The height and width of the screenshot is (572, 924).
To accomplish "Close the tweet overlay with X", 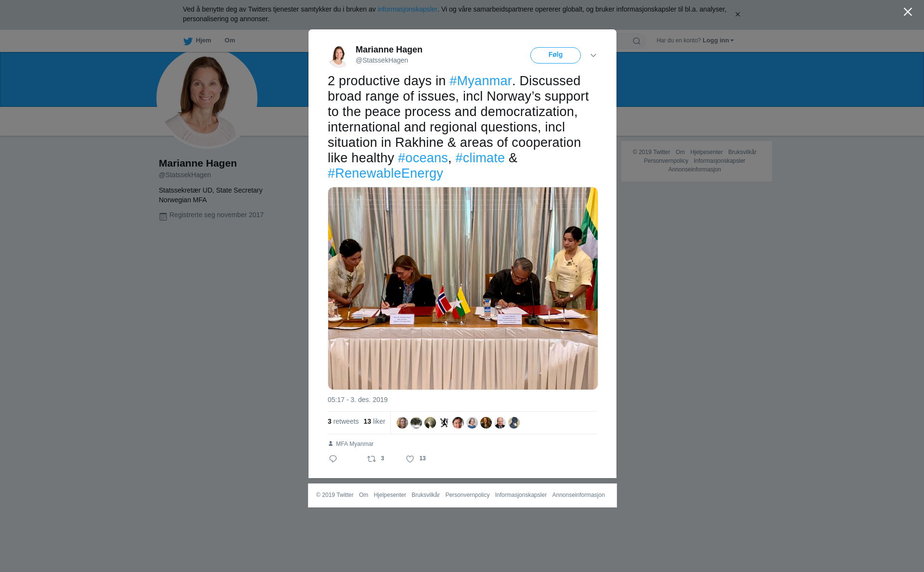I will click(x=908, y=12).
